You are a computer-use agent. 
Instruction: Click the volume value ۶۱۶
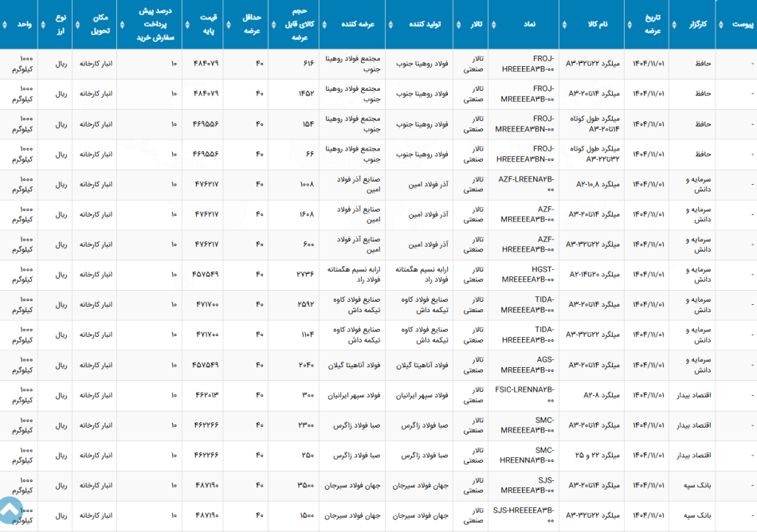tap(308, 64)
